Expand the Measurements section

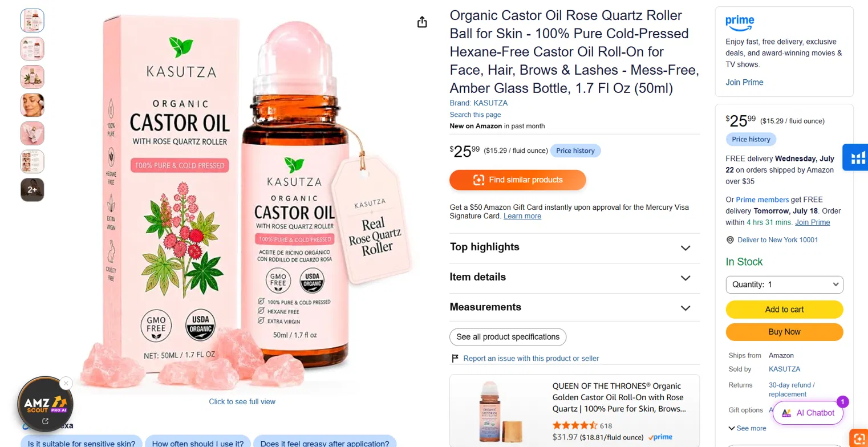coord(574,307)
